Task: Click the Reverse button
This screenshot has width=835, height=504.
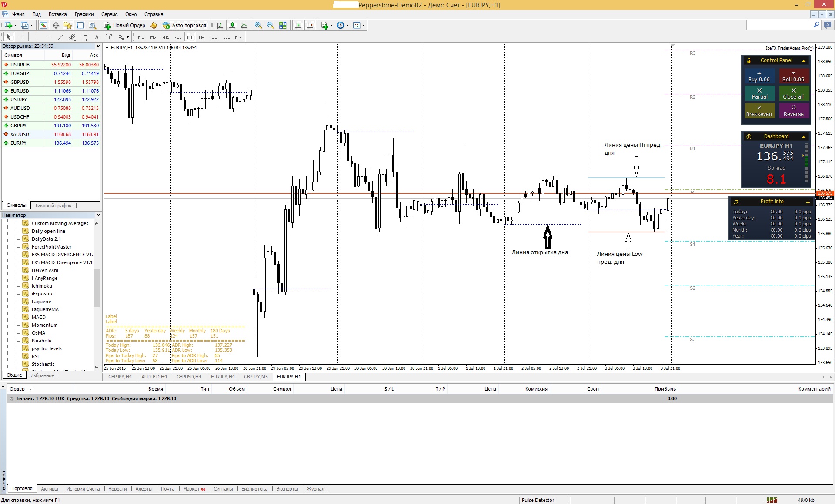Action: pyautogui.click(x=793, y=111)
